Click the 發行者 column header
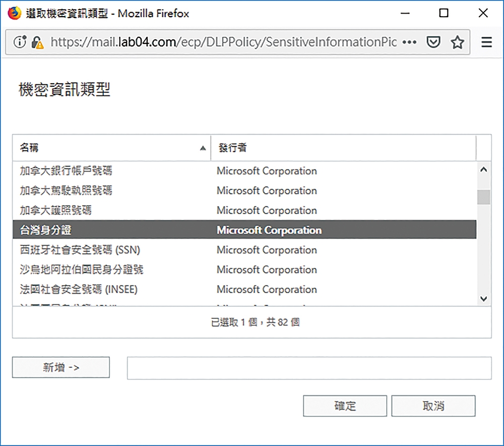This screenshot has height=446, width=504. [343, 148]
